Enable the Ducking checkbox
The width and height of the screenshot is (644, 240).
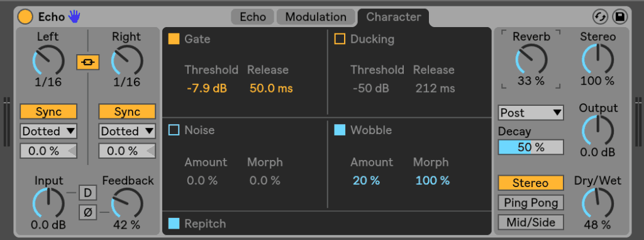coord(340,39)
